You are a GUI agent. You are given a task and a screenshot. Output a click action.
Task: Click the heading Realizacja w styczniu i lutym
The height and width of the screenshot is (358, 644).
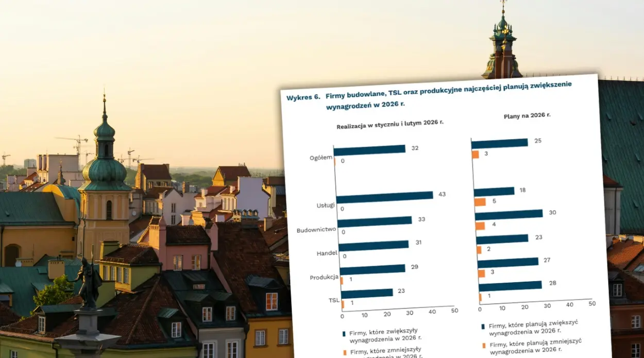click(x=390, y=123)
